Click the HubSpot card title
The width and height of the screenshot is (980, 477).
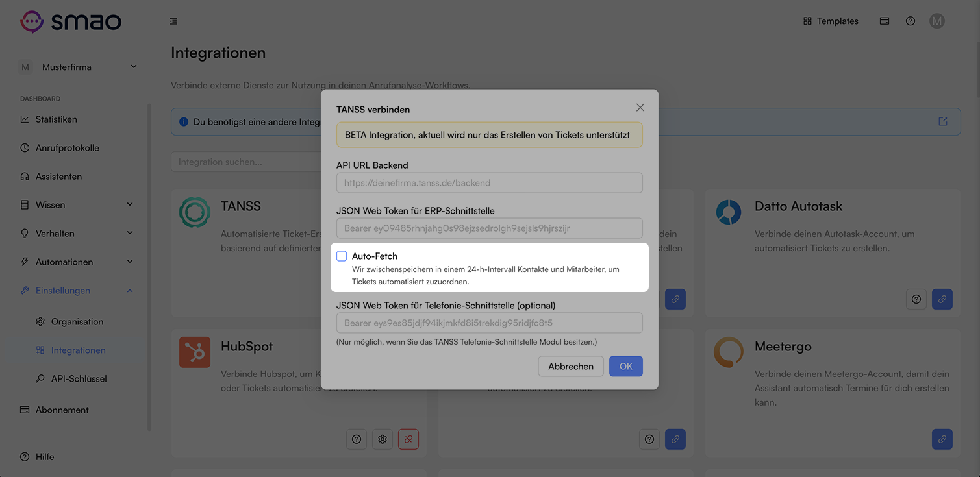point(247,347)
